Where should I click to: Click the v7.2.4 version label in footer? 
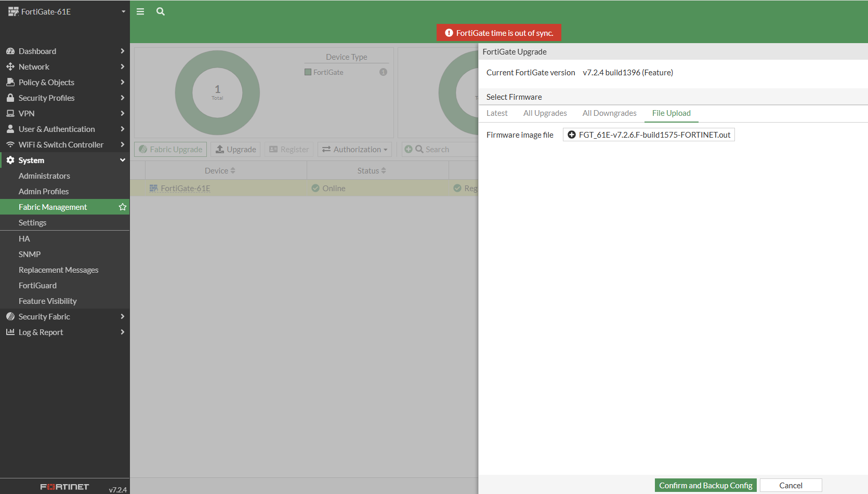pos(118,489)
